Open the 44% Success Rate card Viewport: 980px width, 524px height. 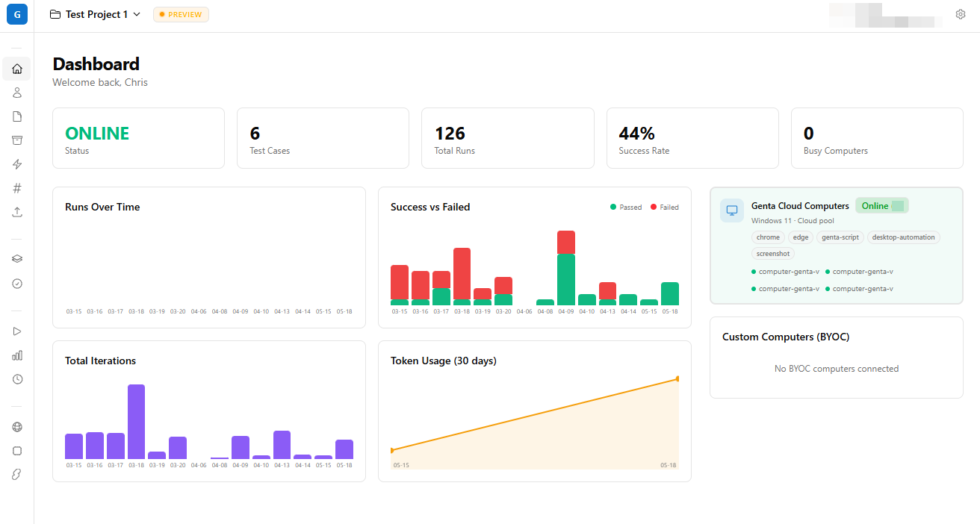pos(692,138)
